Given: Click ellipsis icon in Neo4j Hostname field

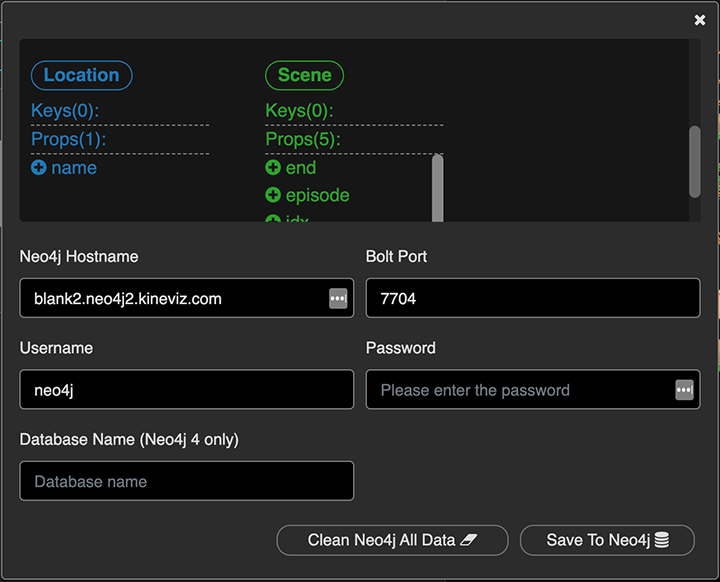Looking at the screenshot, I should [x=338, y=298].
